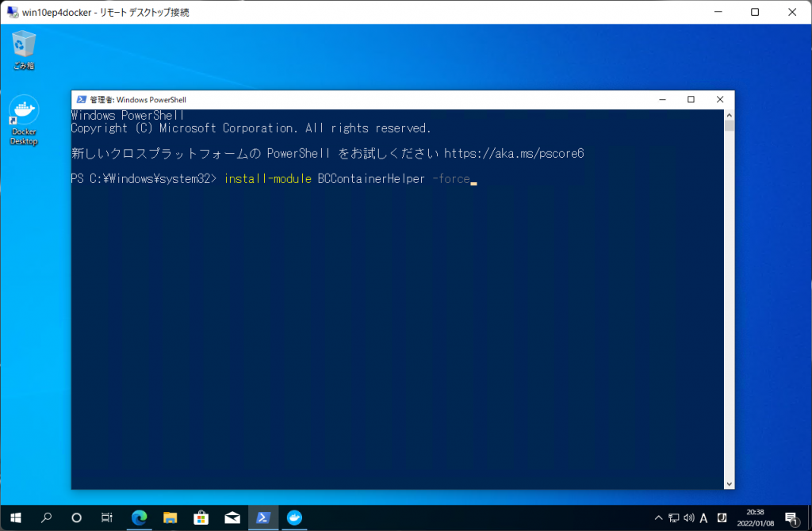Open the taskbar search icon
Image resolution: width=812 pixels, height=531 pixels.
[x=46, y=518]
